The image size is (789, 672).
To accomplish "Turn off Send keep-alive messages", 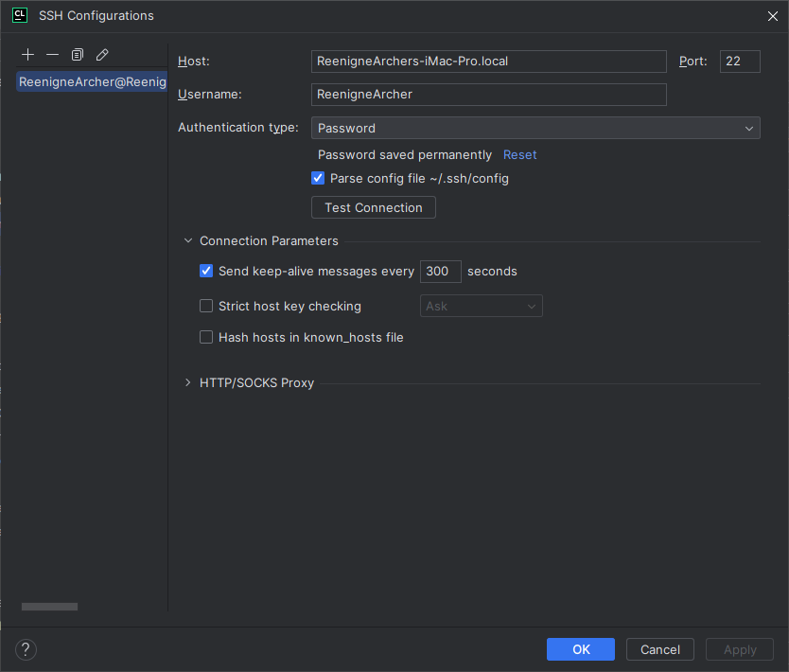I will [206, 271].
